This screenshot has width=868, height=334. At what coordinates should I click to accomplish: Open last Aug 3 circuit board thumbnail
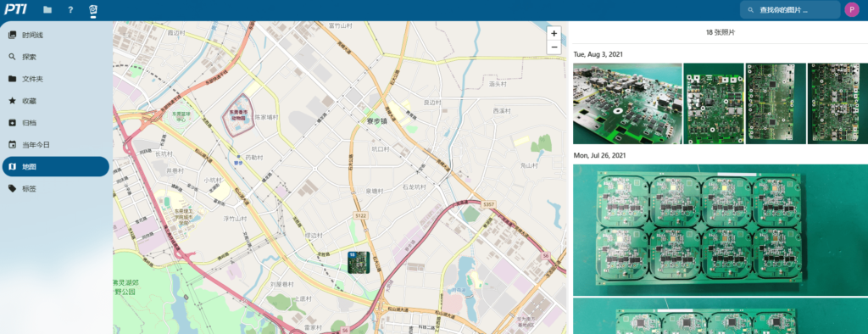tap(837, 103)
